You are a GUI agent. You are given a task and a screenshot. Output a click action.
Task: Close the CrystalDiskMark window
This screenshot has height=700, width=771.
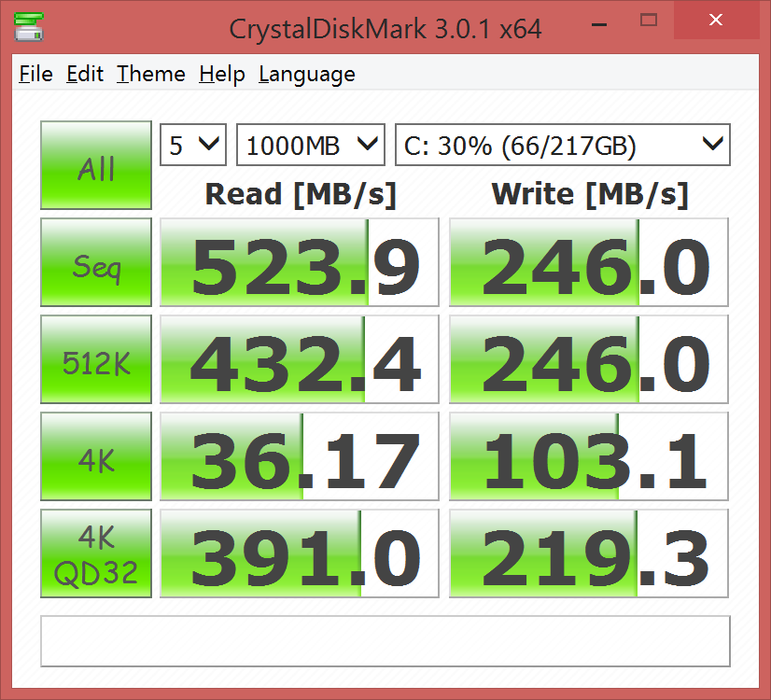(716, 21)
